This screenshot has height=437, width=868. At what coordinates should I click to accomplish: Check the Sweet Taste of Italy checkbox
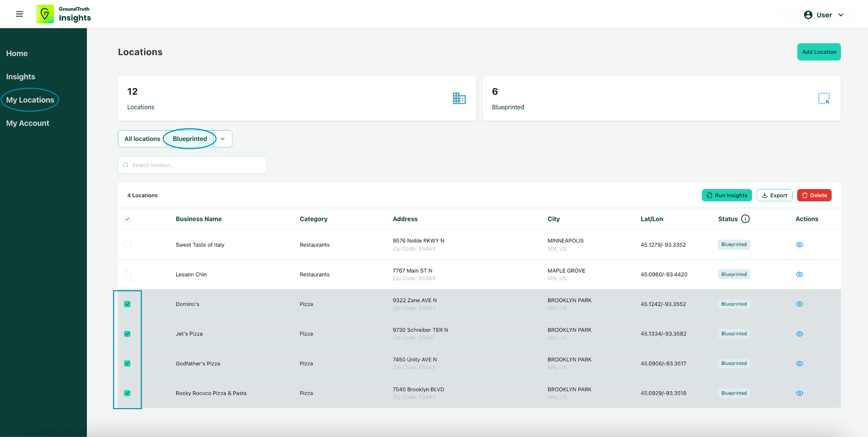pos(127,245)
